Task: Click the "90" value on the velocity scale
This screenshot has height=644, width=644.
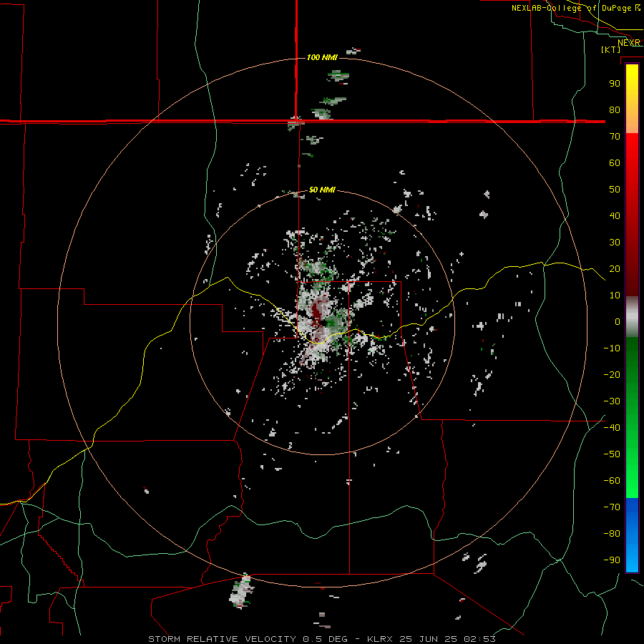Action: [x=615, y=84]
